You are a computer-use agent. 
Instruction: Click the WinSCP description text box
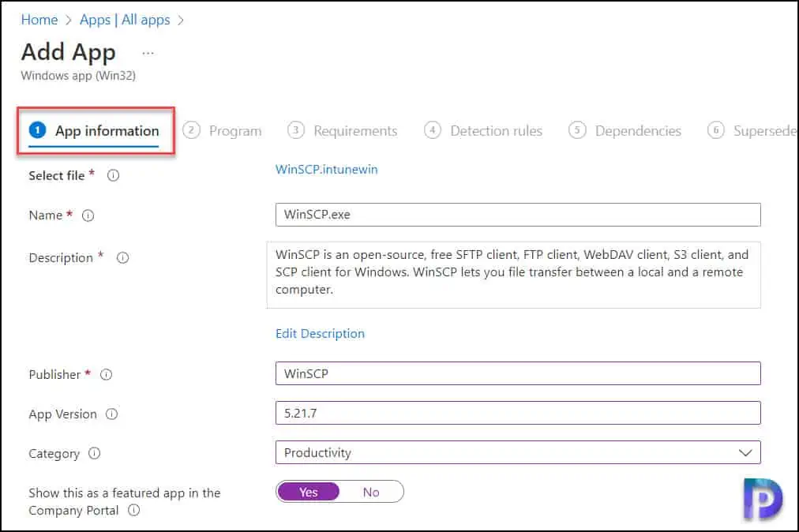[x=514, y=275]
